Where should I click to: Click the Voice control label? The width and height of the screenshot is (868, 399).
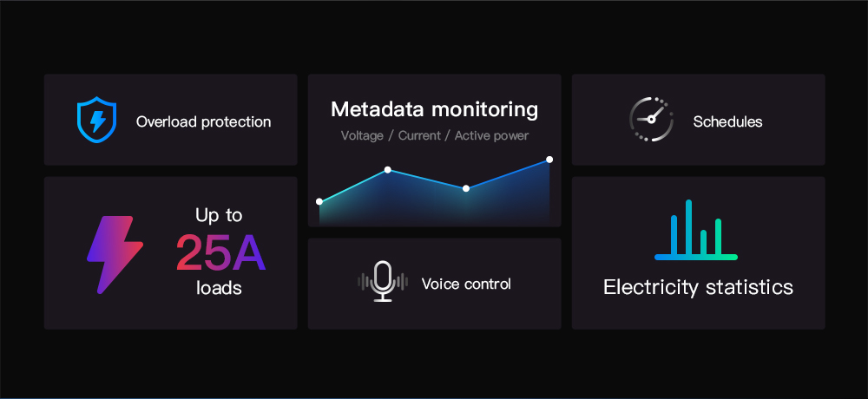[466, 284]
